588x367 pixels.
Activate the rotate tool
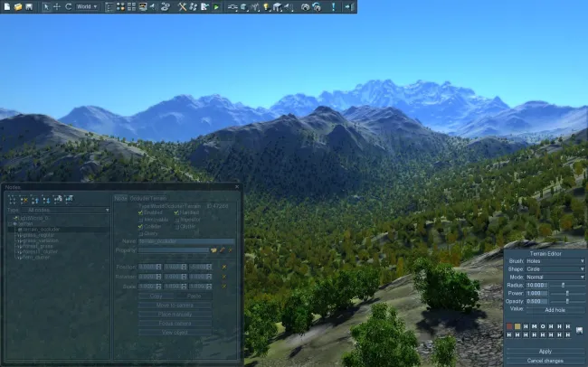68,6
